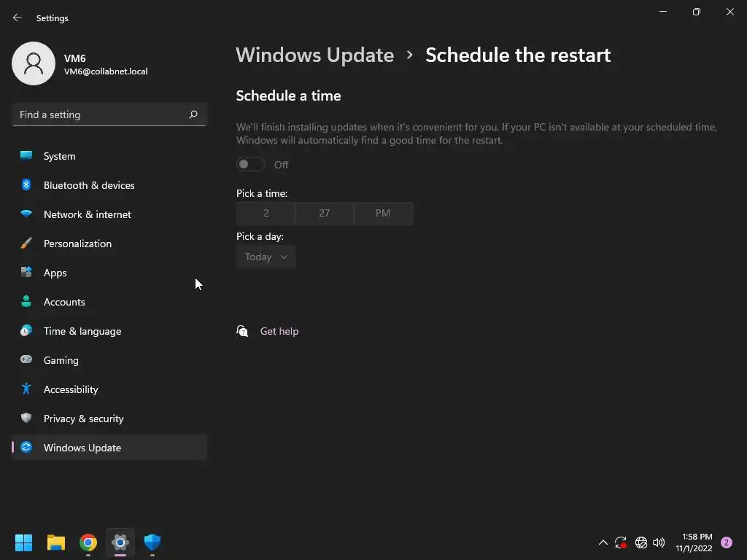Click the Apps grid icon

pyautogui.click(x=26, y=273)
